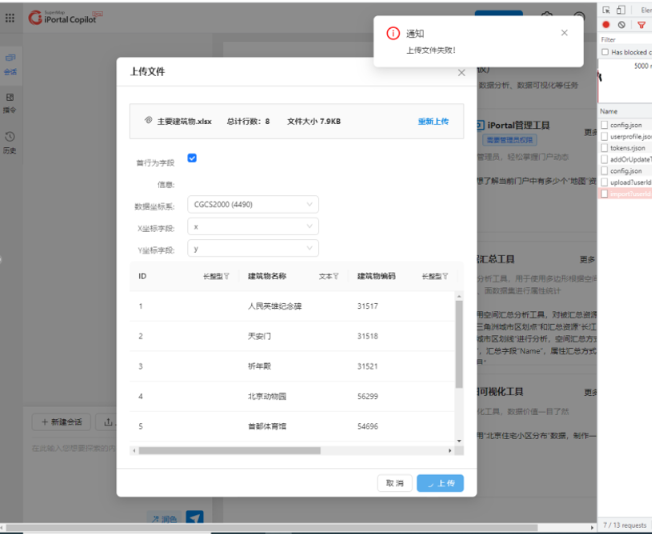Open the 会话 sidebar icon
The width and height of the screenshot is (652, 534).
10,63
